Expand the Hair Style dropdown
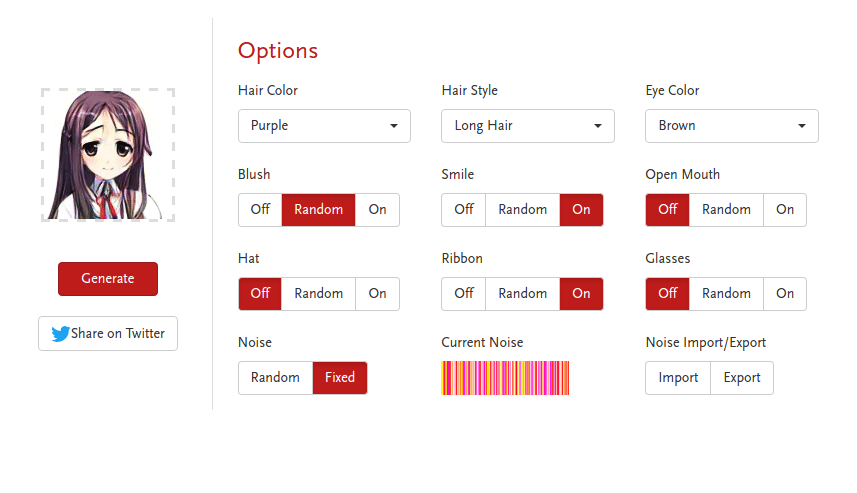Image resolution: width=857 pixels, height=493 pixels. point(527,126)
